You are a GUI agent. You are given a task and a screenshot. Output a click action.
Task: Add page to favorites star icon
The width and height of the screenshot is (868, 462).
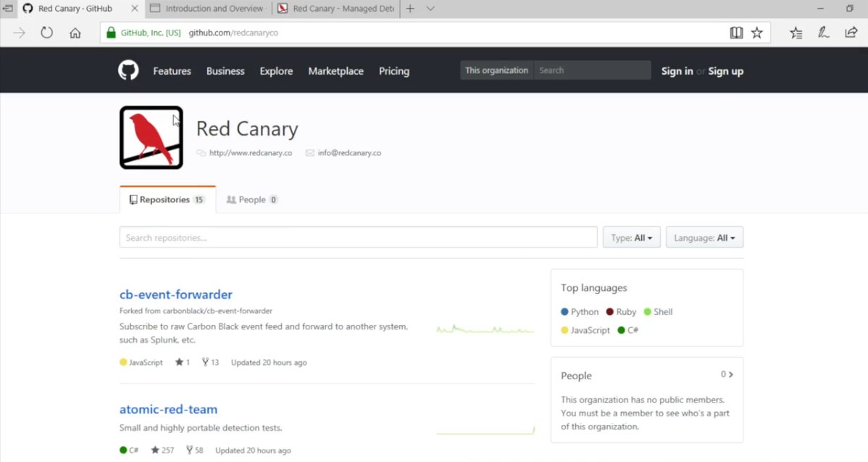[757, 33]
